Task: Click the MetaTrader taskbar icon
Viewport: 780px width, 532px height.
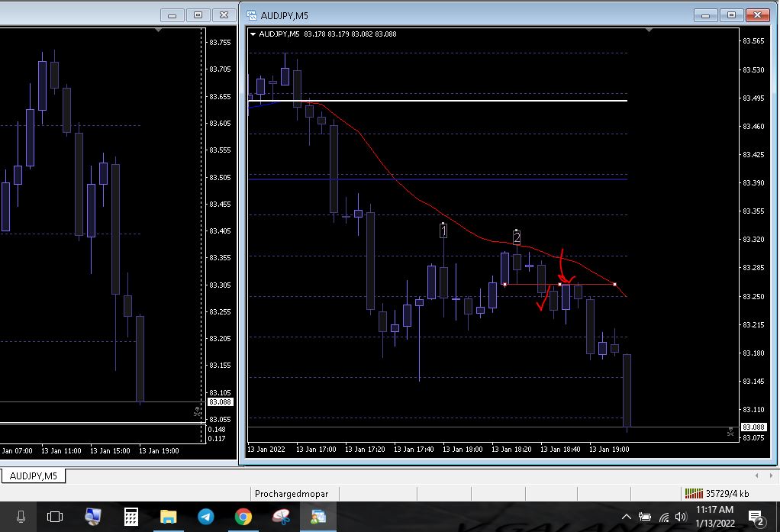Action: [317, 517]
